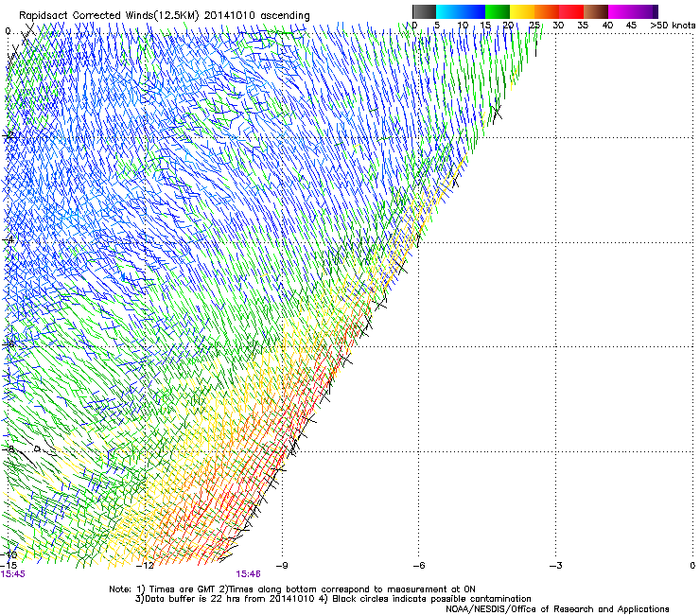Click the '0' latitude label at top left

8,31
